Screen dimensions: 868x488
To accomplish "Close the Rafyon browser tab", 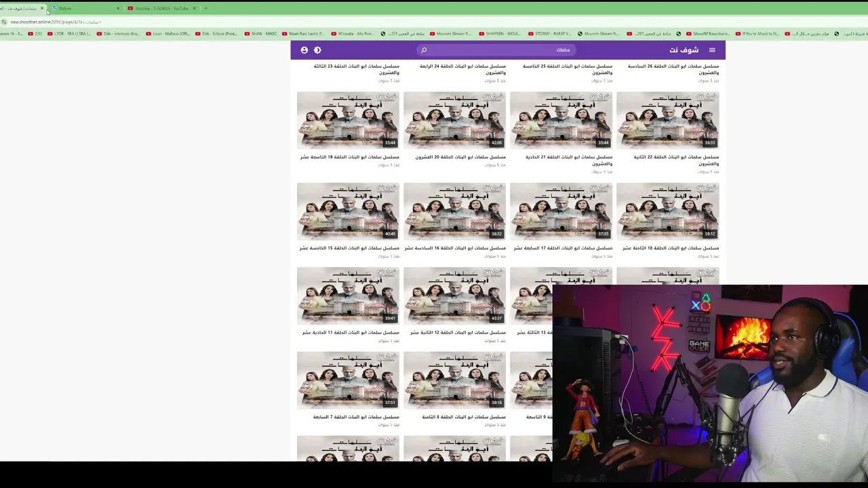I will [118, 8].
